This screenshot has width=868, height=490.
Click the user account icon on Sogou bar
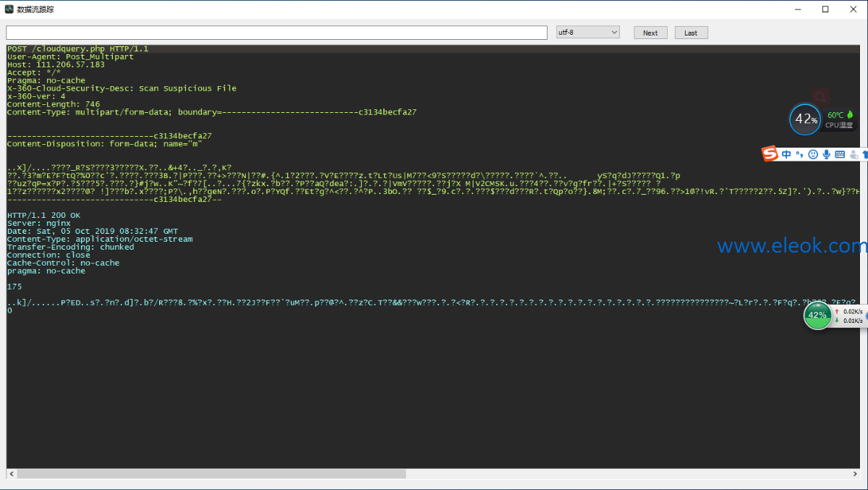click(x=854, y=154)
